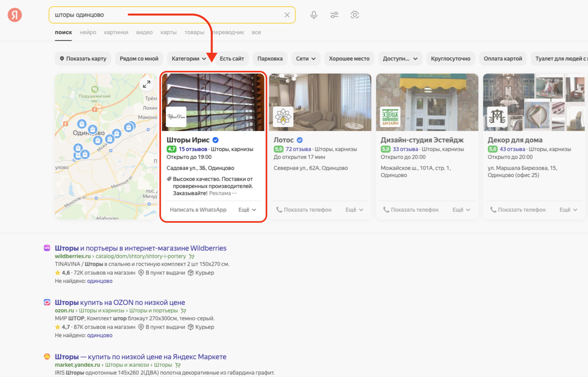The height and width of the screenshot is (377, 588).
Task: Switch to the картинки tab
Action: [x=116, y=32]
